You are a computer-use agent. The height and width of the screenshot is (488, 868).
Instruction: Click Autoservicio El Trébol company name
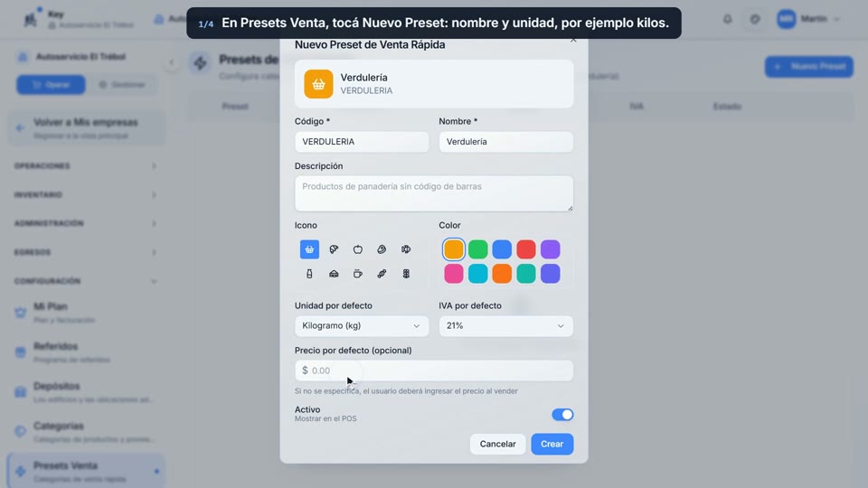pyautogui.click(x=80, y=57)
